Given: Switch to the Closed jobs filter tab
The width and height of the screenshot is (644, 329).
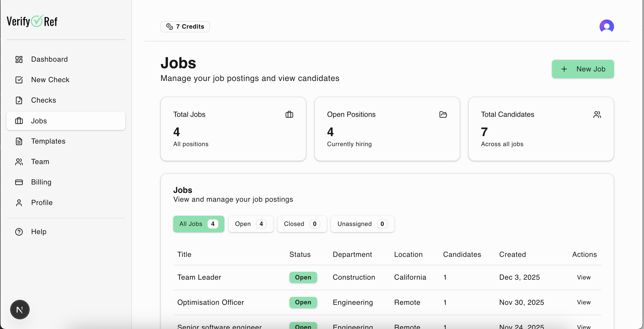Looking at the screenshot, I should [302, 224].
